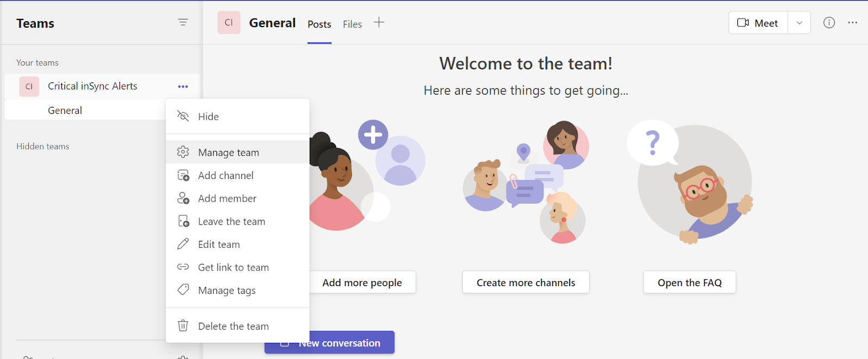Open the channel's more options ellipsis
This screenshot has width=868, height=359.
pos(853,22)
